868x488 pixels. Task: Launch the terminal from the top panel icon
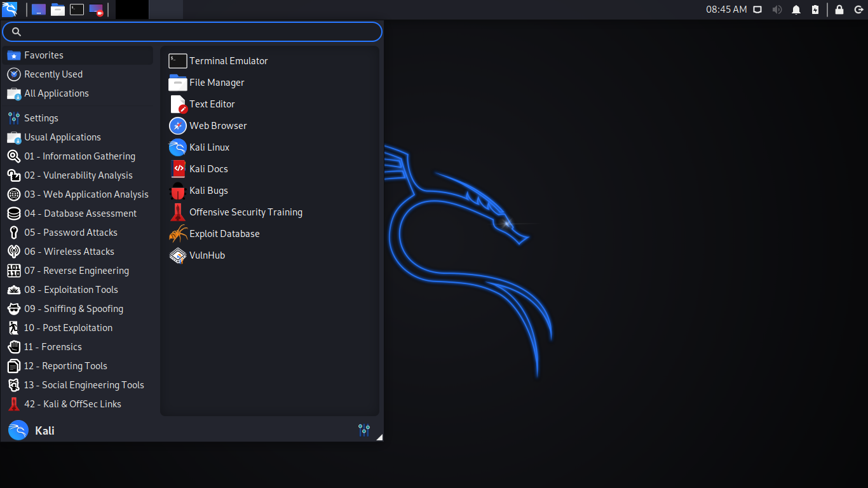[x=77, y=10]
